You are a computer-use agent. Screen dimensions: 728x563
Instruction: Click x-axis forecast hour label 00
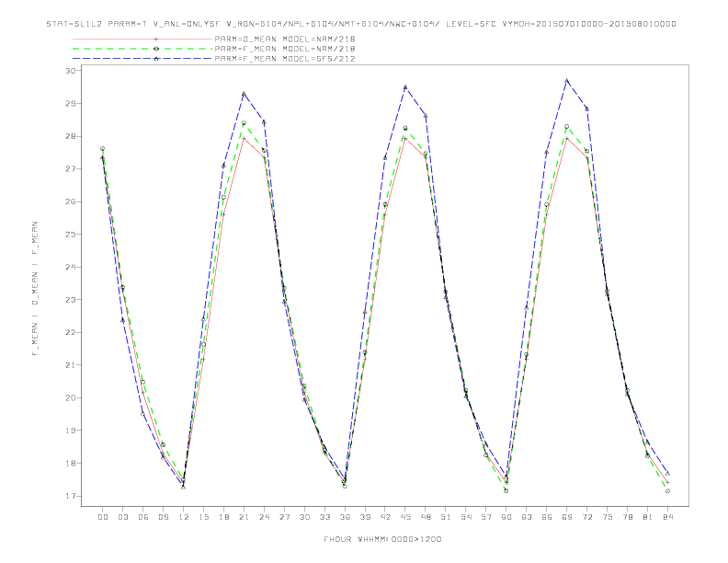click(103, 517)
